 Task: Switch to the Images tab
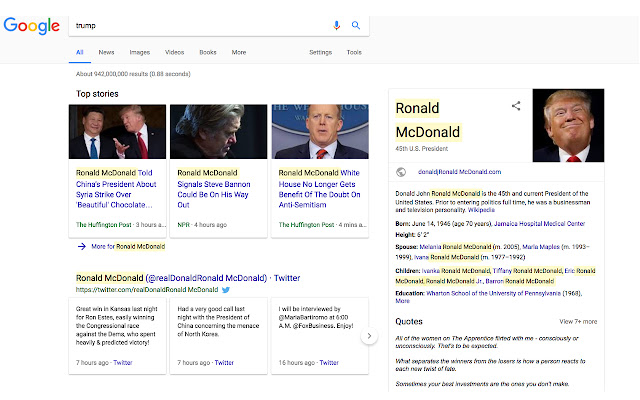click(140, 52)
